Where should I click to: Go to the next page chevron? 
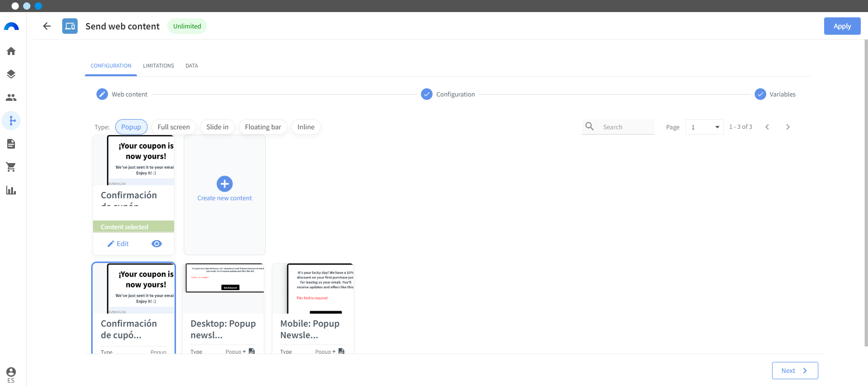(x=788, y=127)
